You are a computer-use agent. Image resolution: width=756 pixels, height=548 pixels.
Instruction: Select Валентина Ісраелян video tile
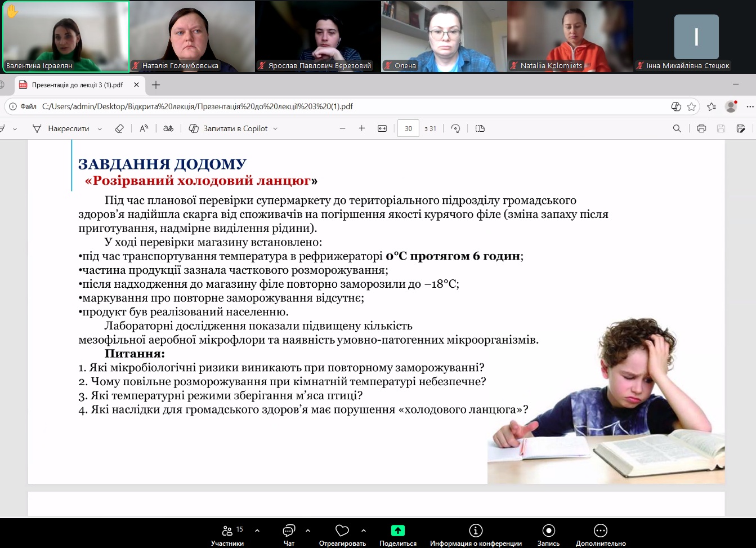pos(66,36)
